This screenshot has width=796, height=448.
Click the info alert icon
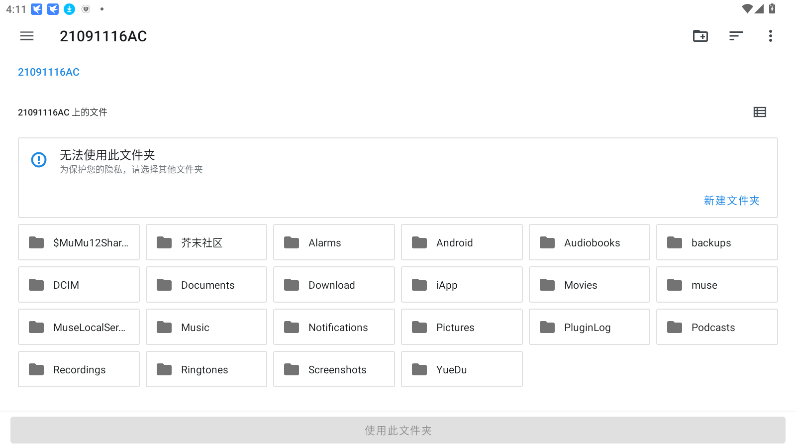click(x=39, y=160)
